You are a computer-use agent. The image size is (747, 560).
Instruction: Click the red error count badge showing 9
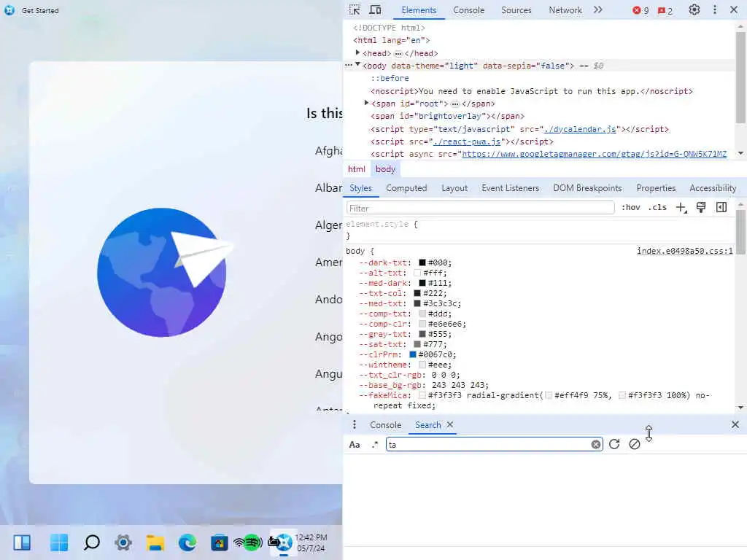pyautogui.click(x=640, y=10)
